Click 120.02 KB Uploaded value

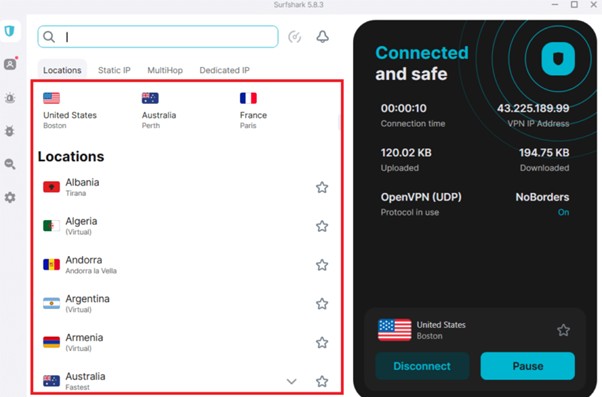point(406,153)
